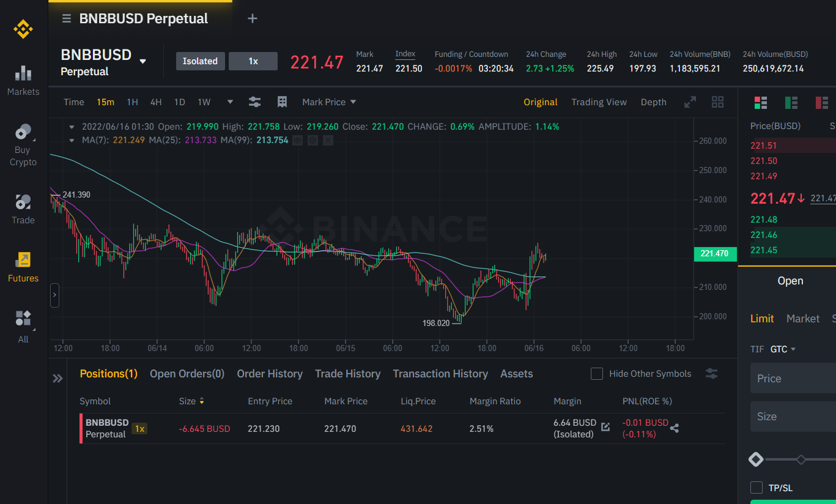Open the chart grid layout icon

tap(718, 102)
